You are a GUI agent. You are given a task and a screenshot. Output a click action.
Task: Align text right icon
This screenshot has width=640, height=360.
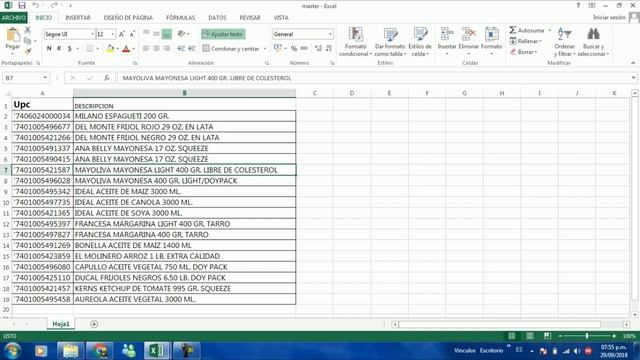click(167, 49)
